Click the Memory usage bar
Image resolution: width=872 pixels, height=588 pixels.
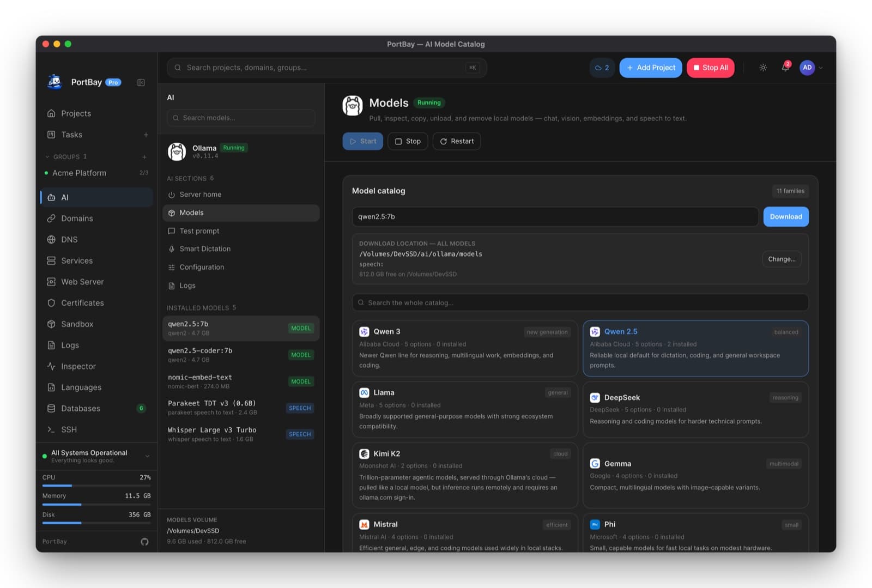point(96,505)
